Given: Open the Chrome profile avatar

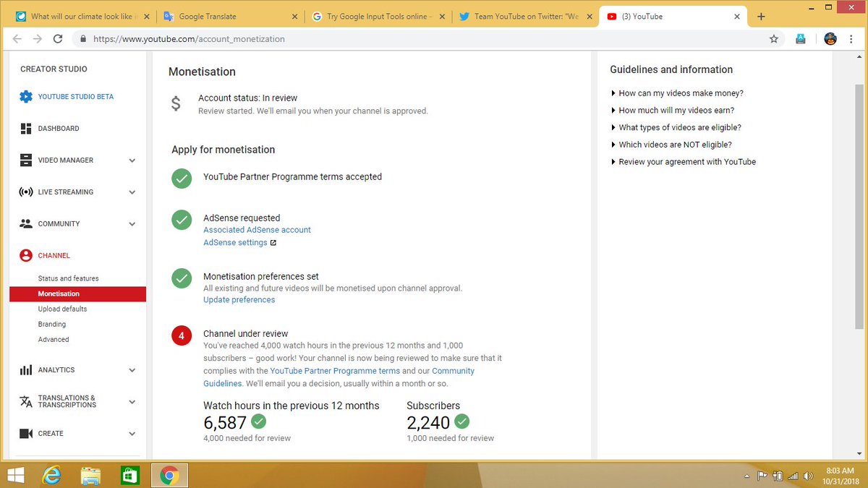Looking at the screenshot, I should click(x=830, y=39).
